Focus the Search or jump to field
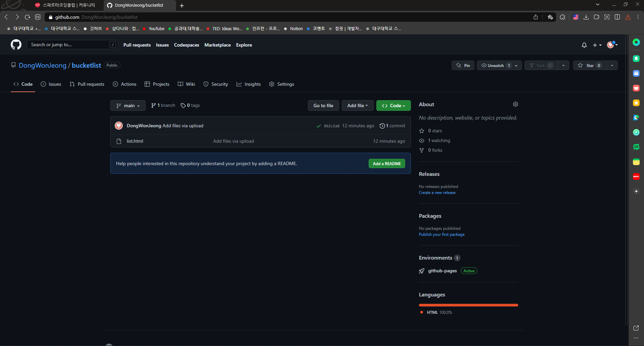 72,45
